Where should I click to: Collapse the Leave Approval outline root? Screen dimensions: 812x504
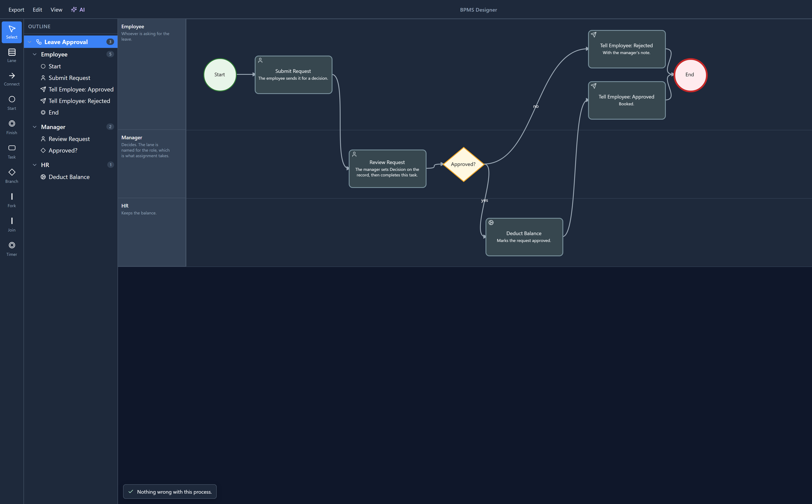tap(30, 42)
